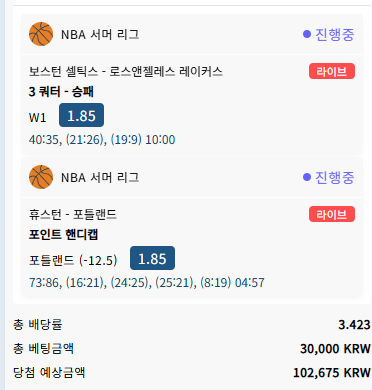
Task: Click the 포인트 핸디캡 market label
Action: [63, 235]
